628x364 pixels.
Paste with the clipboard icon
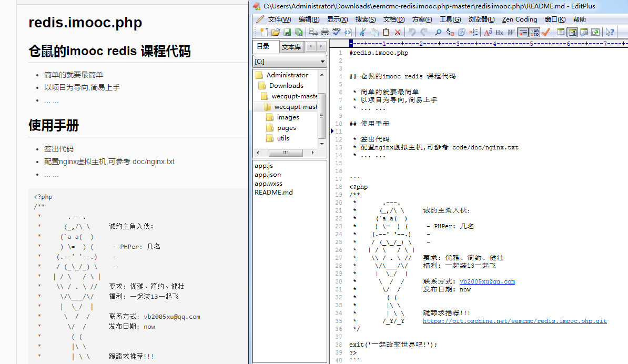pyautogui.click(x=386, y=32)
